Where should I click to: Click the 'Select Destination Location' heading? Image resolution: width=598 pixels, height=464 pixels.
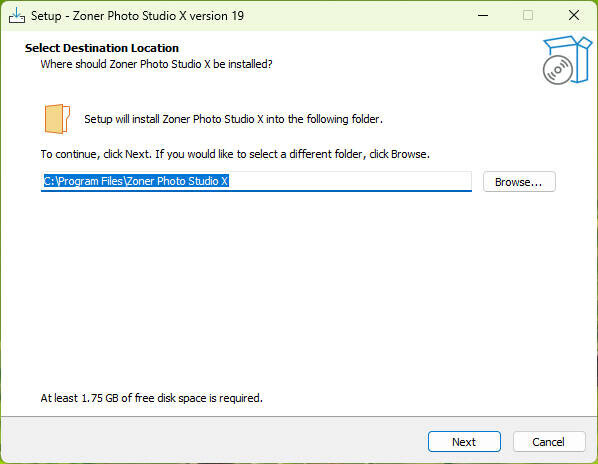(102, 48)
